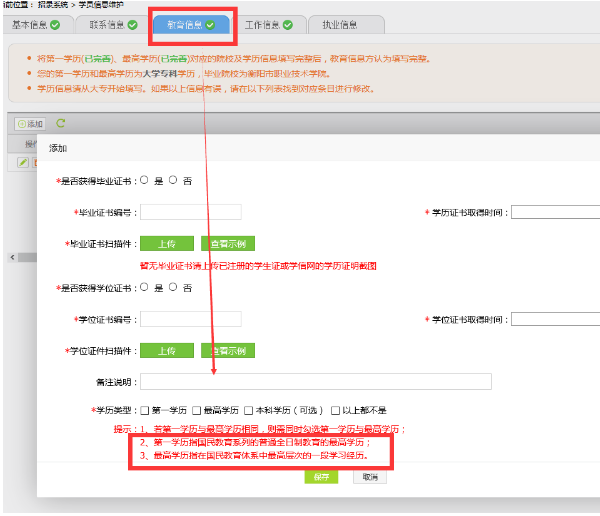This screenshot has height=516, width=600.
Task: Click the pencil edit icon in list row
Action: point(23,162)
